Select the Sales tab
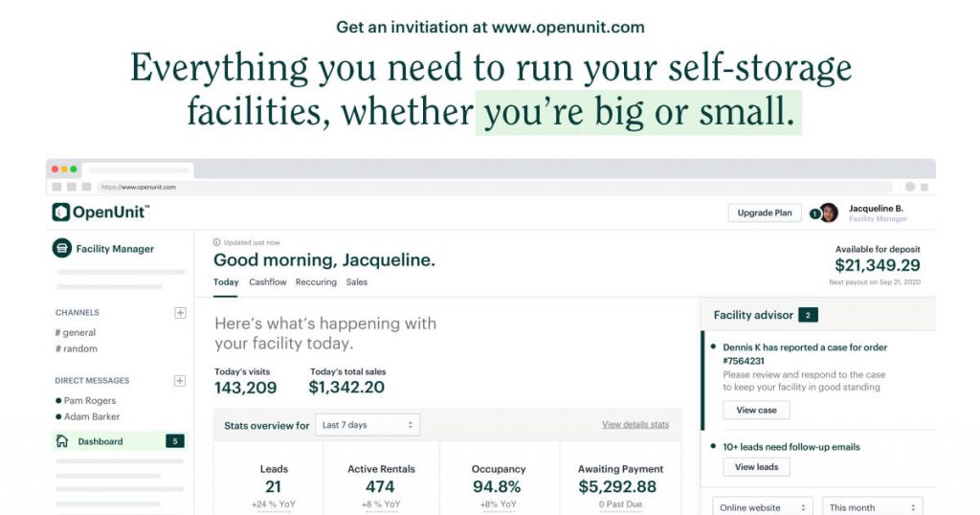Viewport: 980px width, 515px height. click(x=357, y=282)
